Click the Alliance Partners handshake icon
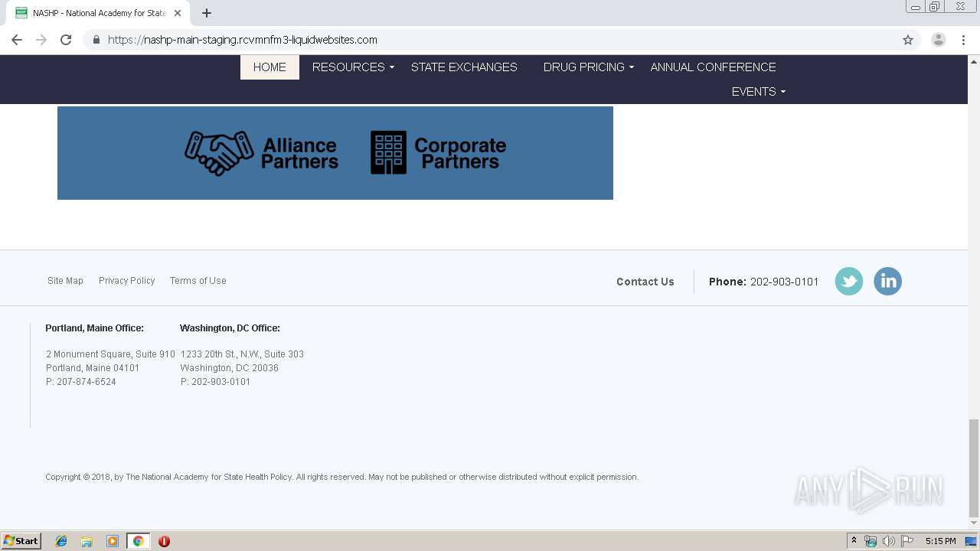Image resolution: width=980 pixels, height=551 pixels. tap(219, 153)
